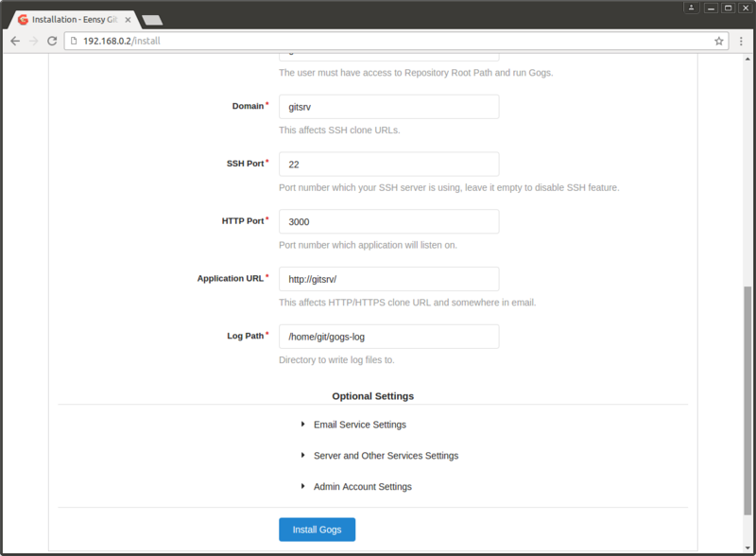Click the scrollbar down arrow

point(747,547)
